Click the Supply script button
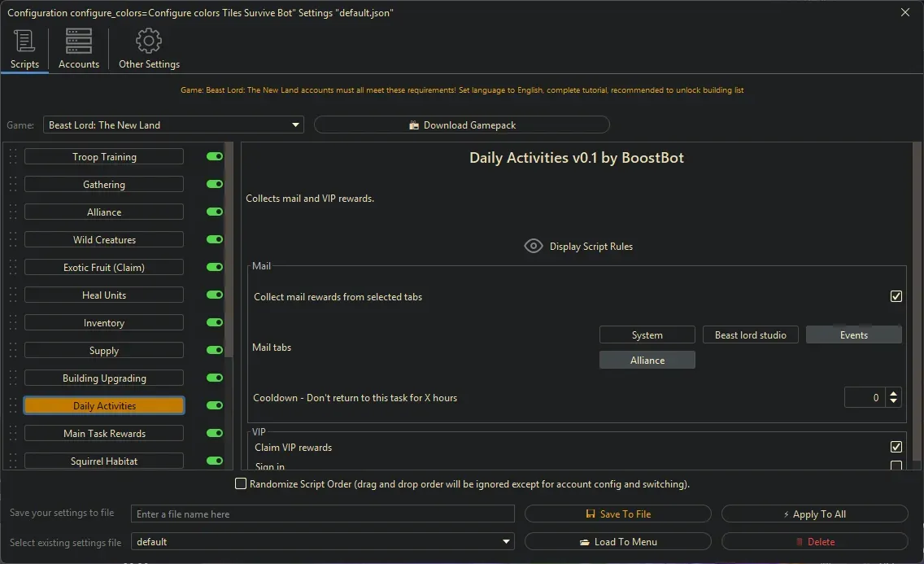 103,350
